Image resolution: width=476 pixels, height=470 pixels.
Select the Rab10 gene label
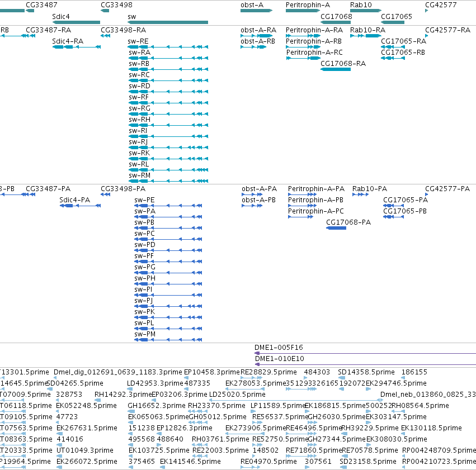(x=361, y=5)
